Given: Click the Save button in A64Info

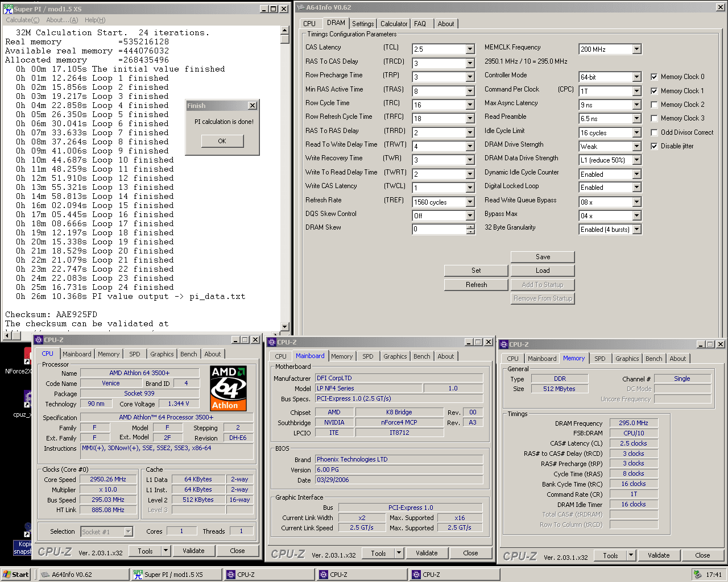Looking at the screenshot, I should click(x=543, y=257).
